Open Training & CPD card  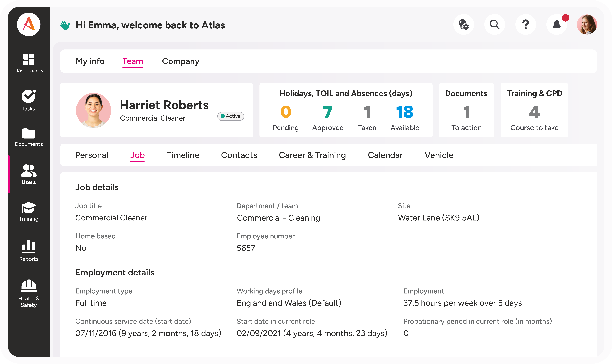coord(534,110)
